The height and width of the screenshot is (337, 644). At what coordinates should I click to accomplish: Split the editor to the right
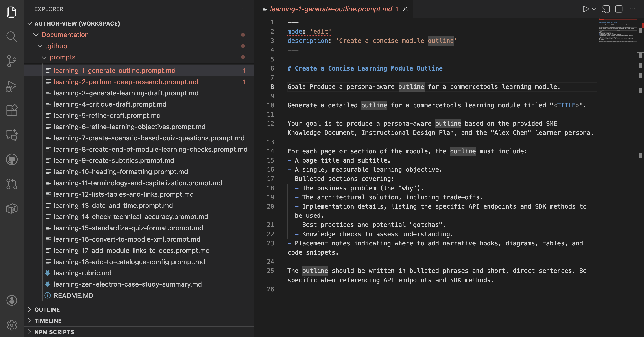619,9
